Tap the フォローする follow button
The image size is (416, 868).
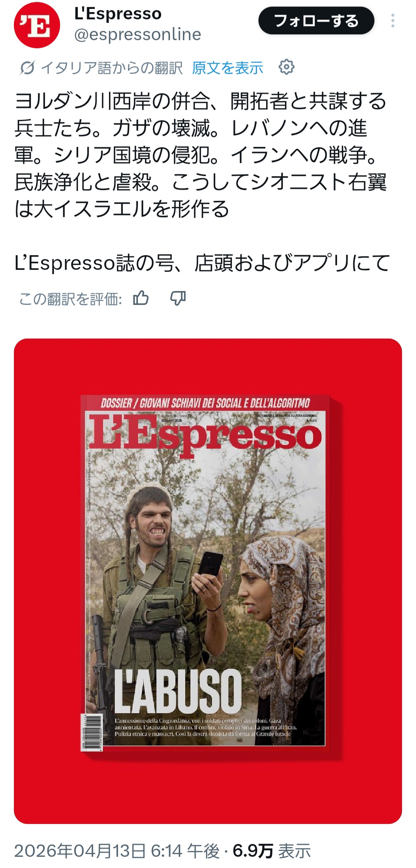click(x=316, y=21)
